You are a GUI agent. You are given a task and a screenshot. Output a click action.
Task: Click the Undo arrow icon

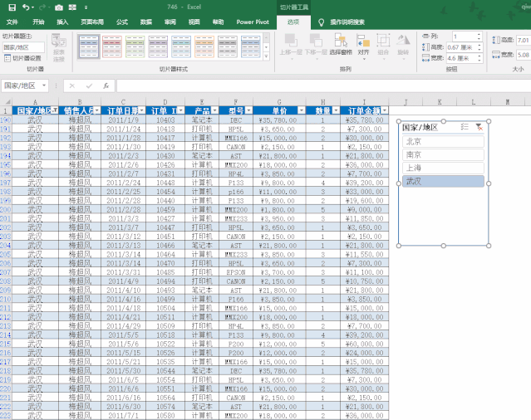coord(27,7)
